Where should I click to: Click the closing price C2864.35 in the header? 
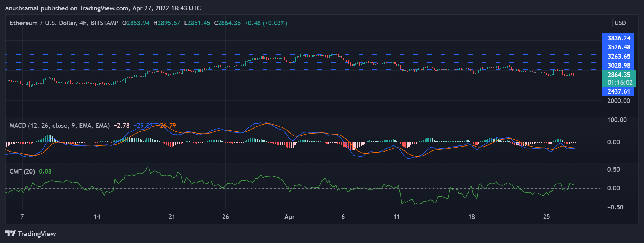[x=227, y=23]
